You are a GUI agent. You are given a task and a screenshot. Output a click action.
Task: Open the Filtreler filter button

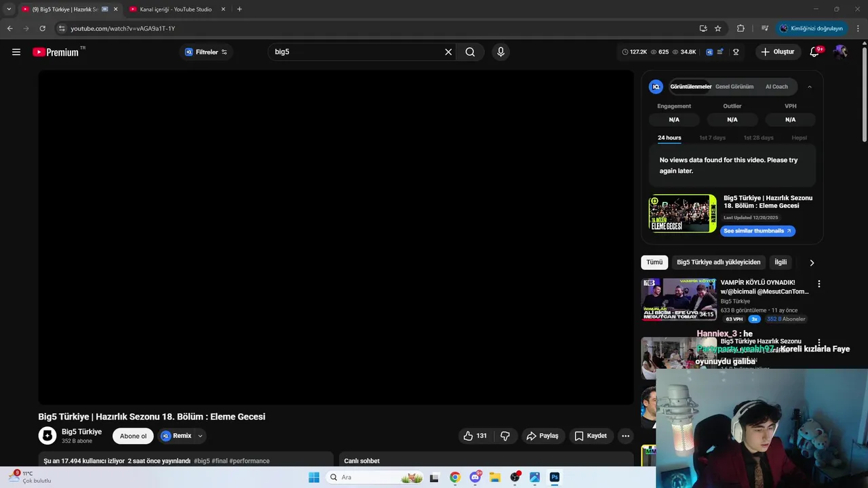[x=206, y=52]
